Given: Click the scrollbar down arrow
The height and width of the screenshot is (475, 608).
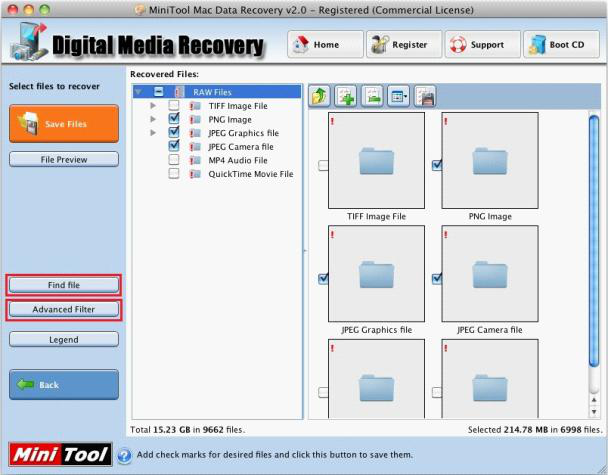Looking at the screenshot, I should tap(594, 412).
